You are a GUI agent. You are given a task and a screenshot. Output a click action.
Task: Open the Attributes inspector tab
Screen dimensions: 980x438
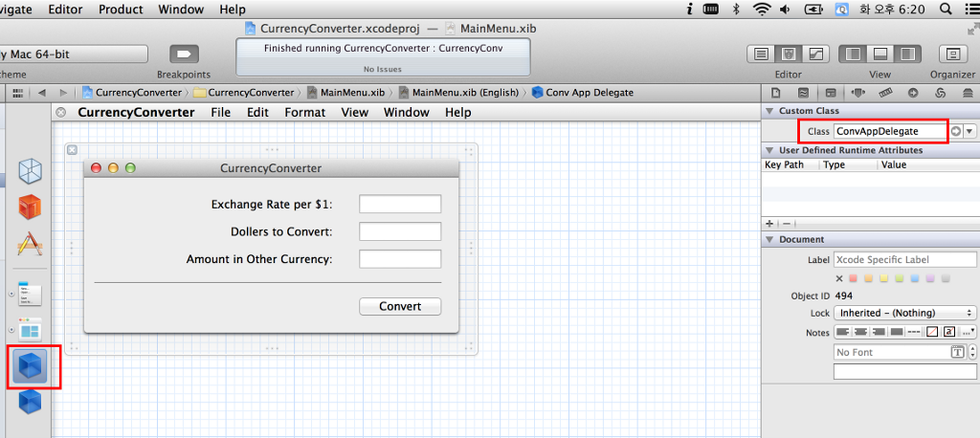coord(858,93)
